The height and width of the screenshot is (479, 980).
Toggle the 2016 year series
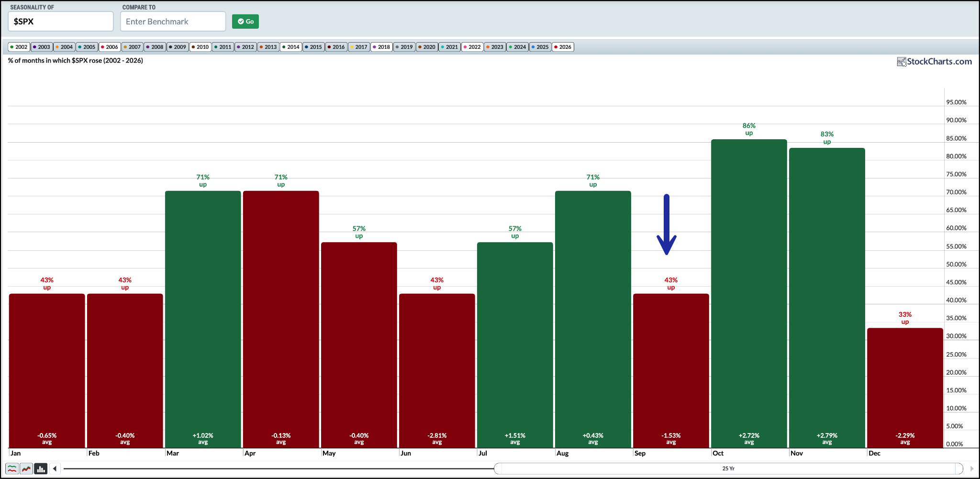[x=336, y=47]
